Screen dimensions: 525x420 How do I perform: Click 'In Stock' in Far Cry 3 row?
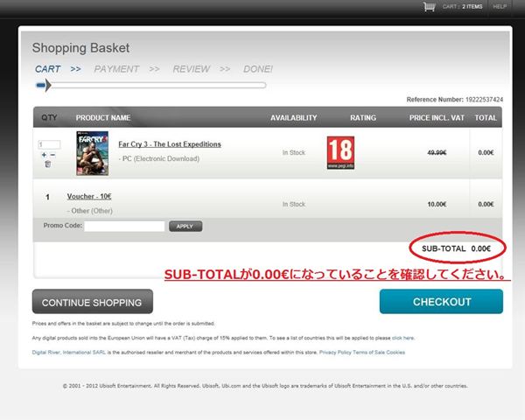click(x=294, y=153)
